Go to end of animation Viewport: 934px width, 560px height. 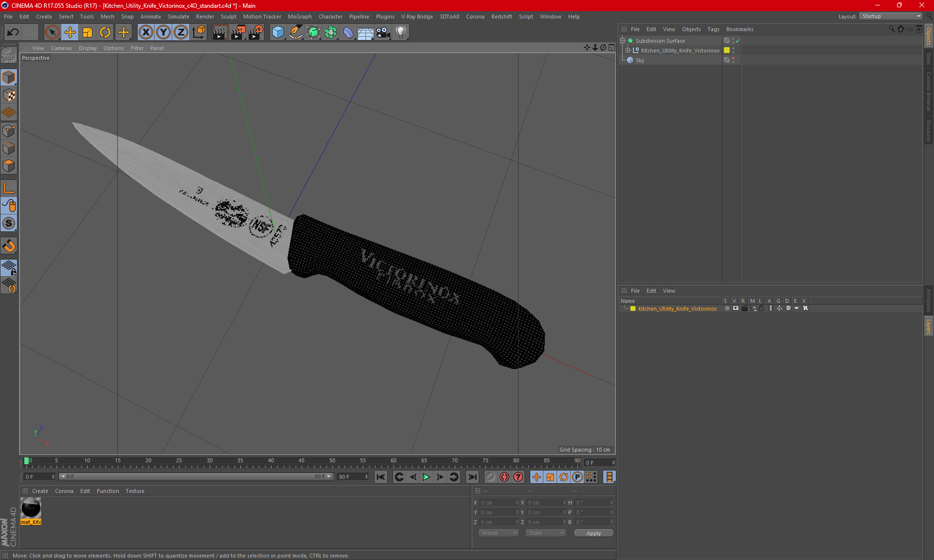pos(472,477)
